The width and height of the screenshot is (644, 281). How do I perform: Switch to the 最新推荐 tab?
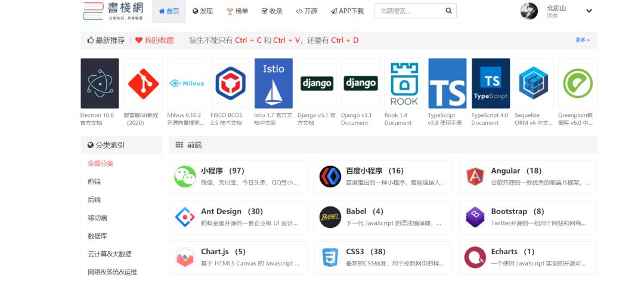[106, 40]
